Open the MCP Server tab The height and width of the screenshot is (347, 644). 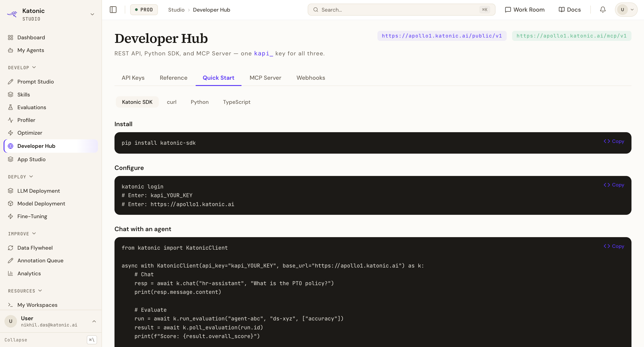(x=265, y=78)
